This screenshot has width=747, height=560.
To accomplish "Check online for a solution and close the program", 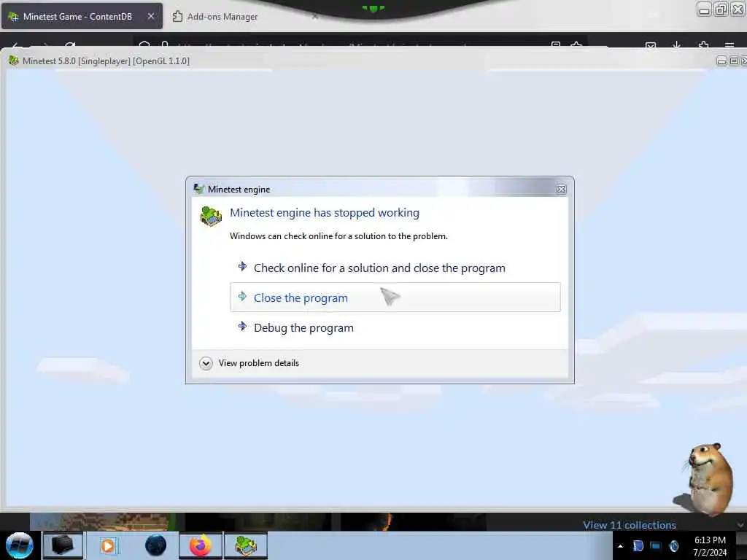I will (x=379, y=268).
